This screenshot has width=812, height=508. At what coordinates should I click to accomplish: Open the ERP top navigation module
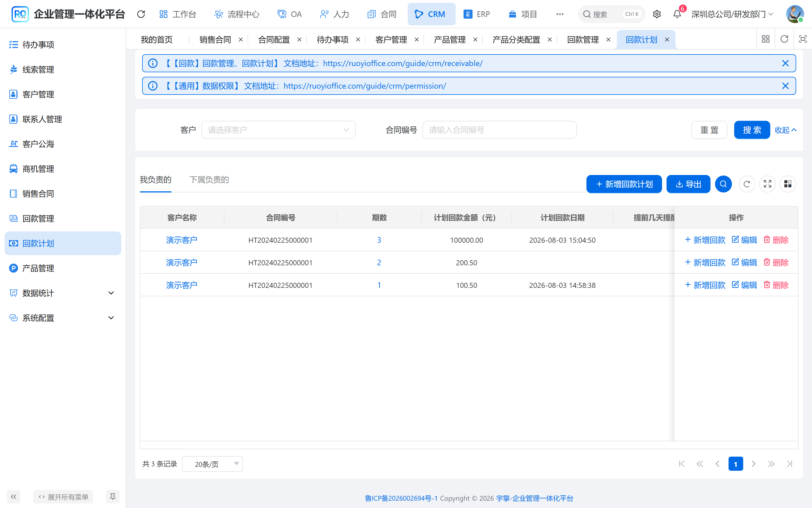476,14
